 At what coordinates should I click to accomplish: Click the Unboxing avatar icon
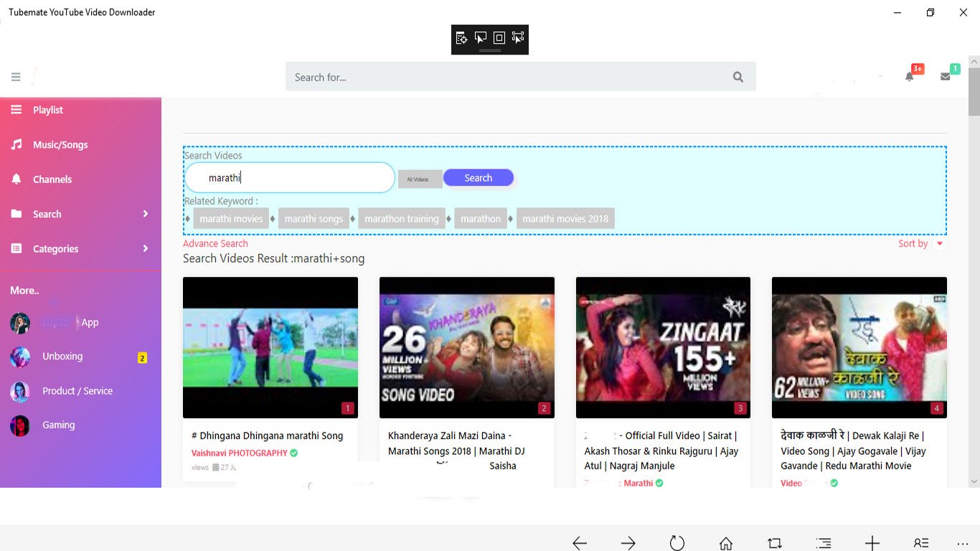click(20, 357)
